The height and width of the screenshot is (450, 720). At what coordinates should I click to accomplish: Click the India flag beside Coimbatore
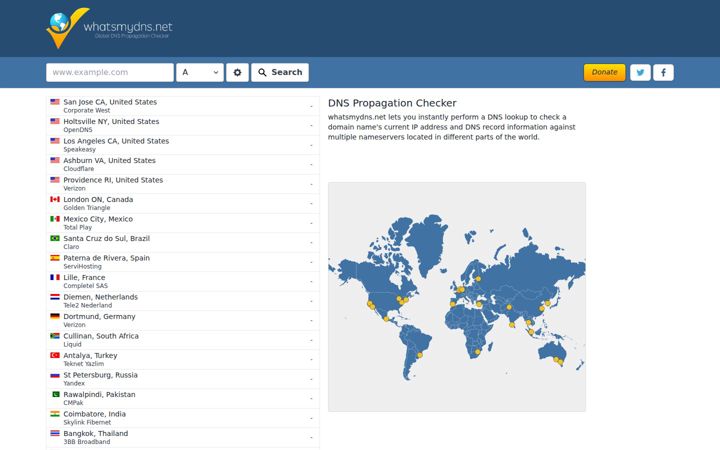coord(55,414)
